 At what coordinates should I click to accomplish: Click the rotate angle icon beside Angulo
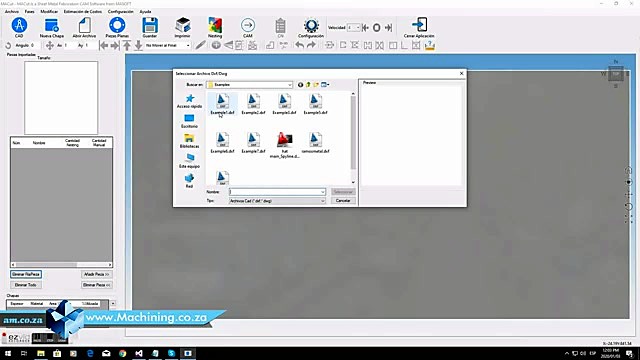click(x=8, y=45)
